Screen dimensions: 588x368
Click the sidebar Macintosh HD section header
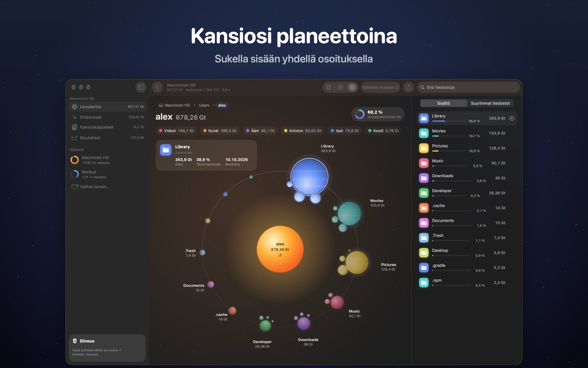tap(82, 99)
